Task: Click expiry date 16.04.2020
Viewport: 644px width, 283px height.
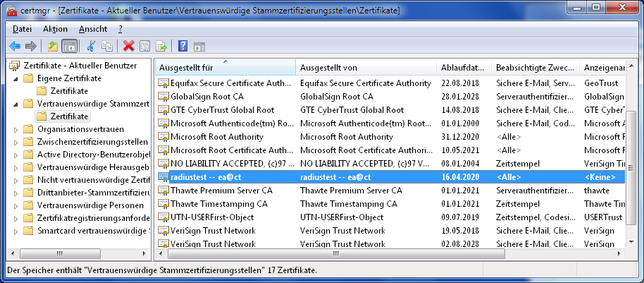Action: click(460, 177)
